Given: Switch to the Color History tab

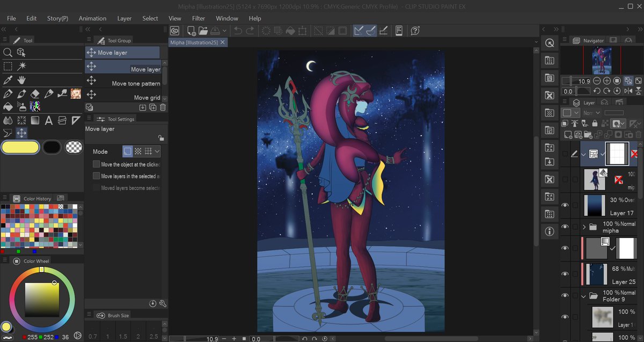Looking at the screenshot, I should click(x=32, y=199).
